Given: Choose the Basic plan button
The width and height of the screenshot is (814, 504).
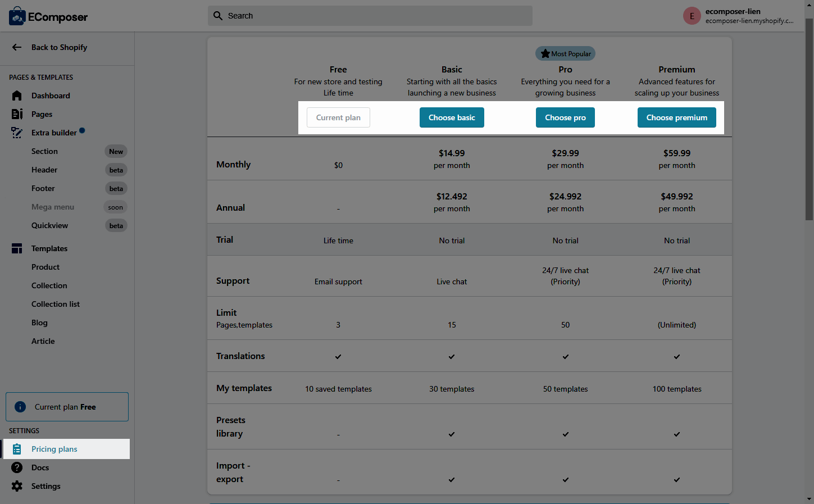Looking at the screenshot, I should [x=452, y=117].
